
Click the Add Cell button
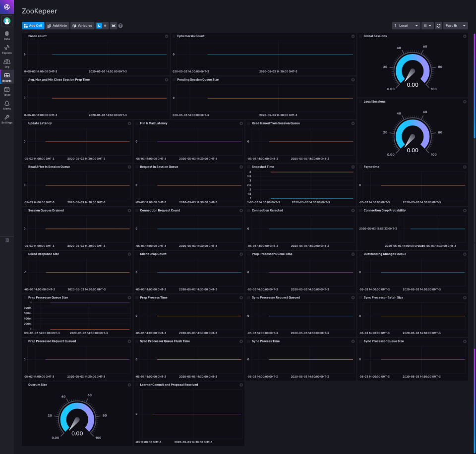33,25
